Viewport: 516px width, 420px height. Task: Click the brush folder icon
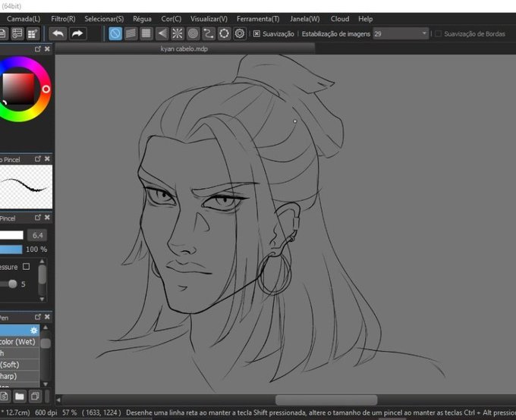click(20, 396)
